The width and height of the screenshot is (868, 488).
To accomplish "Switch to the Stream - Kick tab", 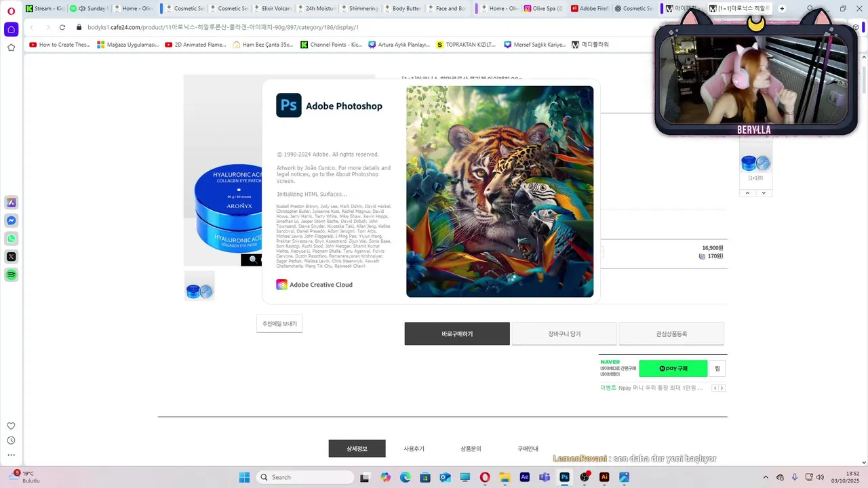I will (45, 8).
